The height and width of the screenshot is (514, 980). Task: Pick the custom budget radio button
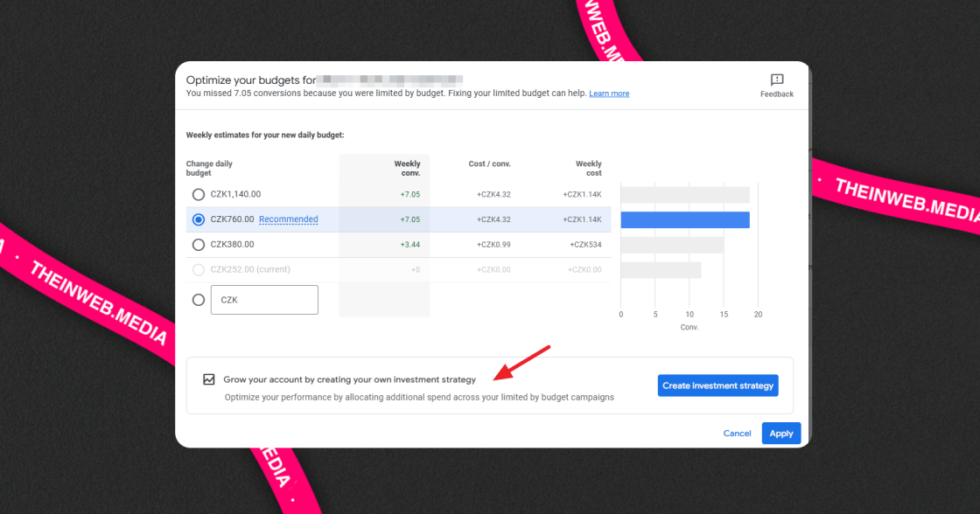click(x=198, y=299)
